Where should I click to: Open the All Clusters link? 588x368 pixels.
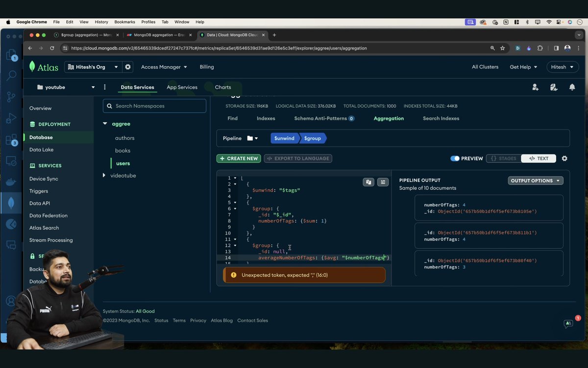point(485,67)
